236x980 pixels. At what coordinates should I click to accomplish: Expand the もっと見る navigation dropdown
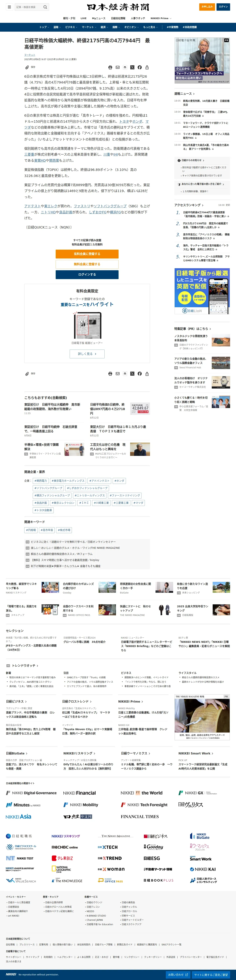pos(151,27)
